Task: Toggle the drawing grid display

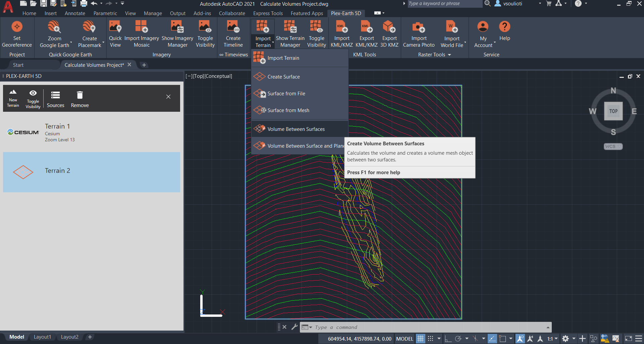Action: coord(420,339)
